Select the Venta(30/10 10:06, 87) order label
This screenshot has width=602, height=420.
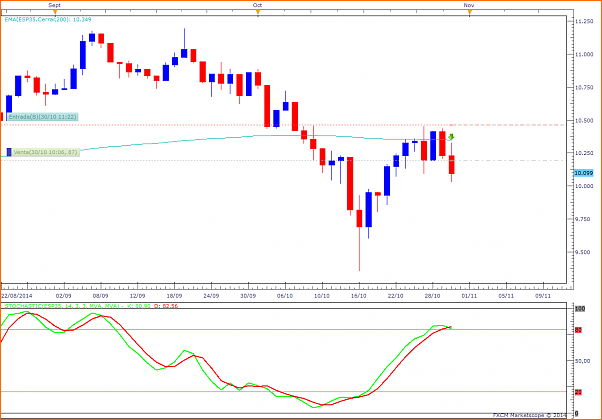point(46,152)
